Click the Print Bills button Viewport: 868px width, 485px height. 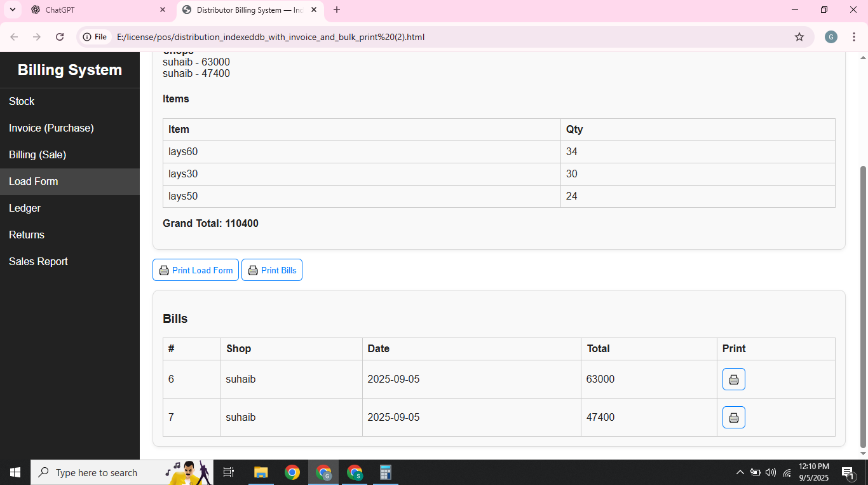(x=272, y=270)
